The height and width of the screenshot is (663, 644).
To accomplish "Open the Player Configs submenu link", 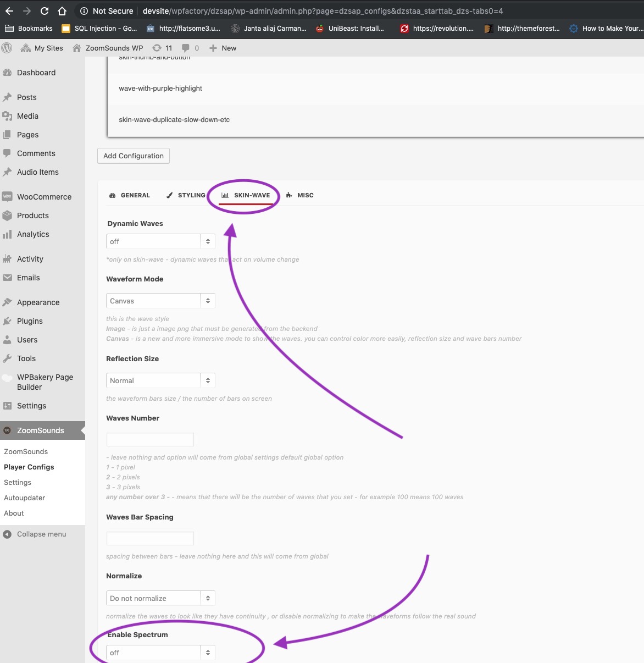I will click(29, 467).
